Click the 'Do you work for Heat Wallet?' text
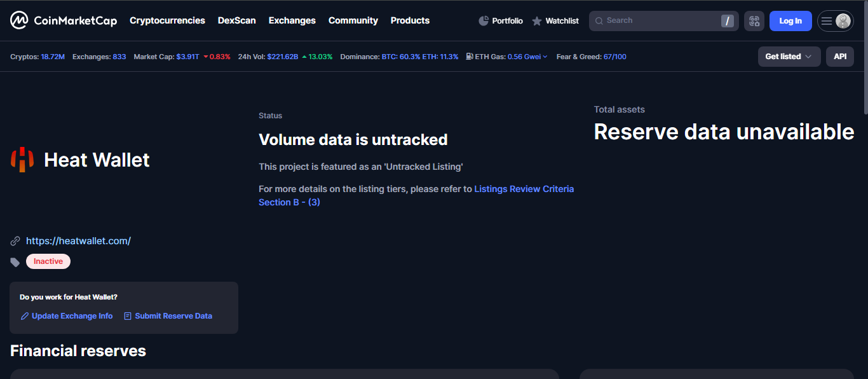868x379 pixels. click(69, 297)
